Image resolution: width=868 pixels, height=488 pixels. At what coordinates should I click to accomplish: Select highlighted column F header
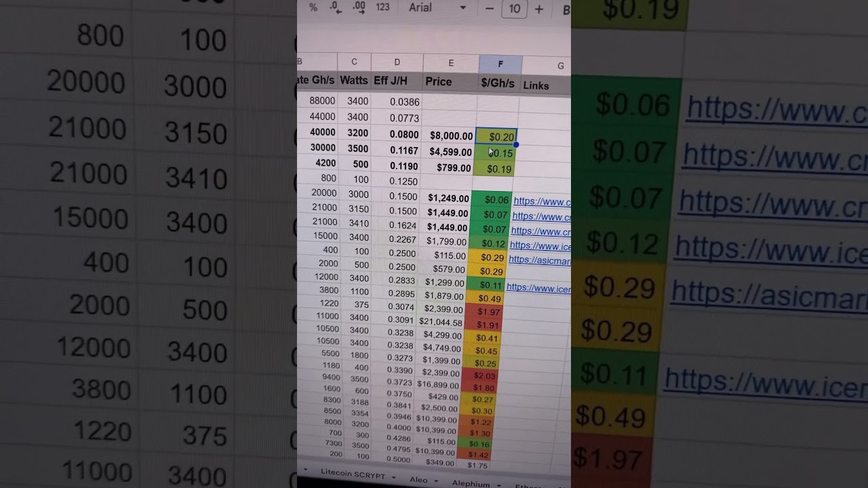pyautogui.click(x=500, y=64)
